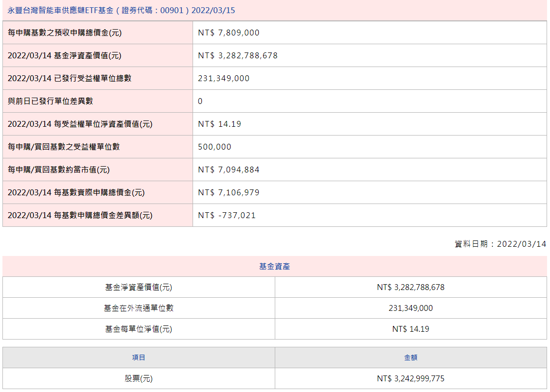Select the value NT$ 3,242,999,775

click(411, 379)
